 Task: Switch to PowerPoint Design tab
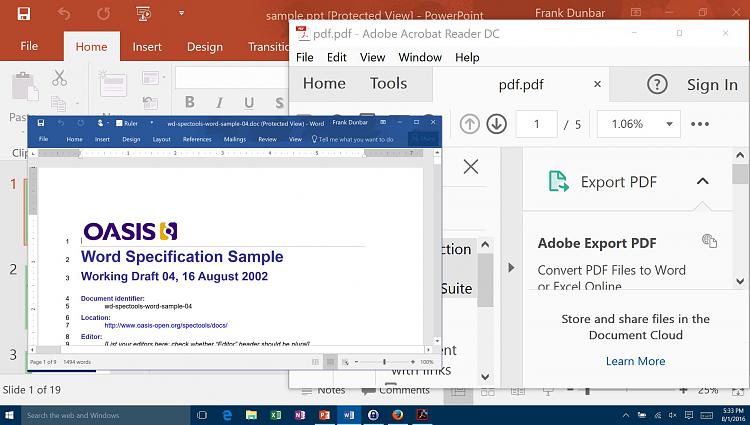205,47
